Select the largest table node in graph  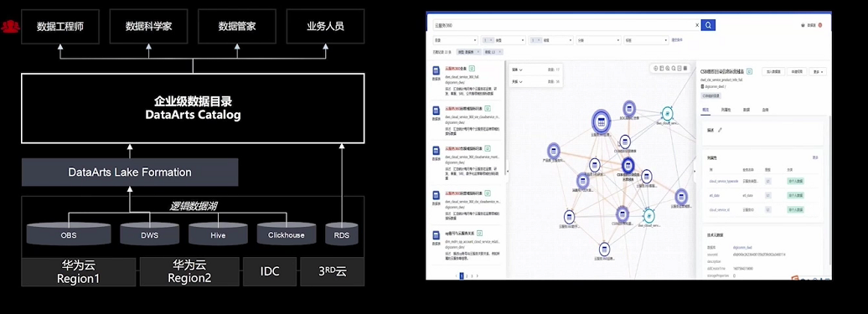tap(602, 121)
